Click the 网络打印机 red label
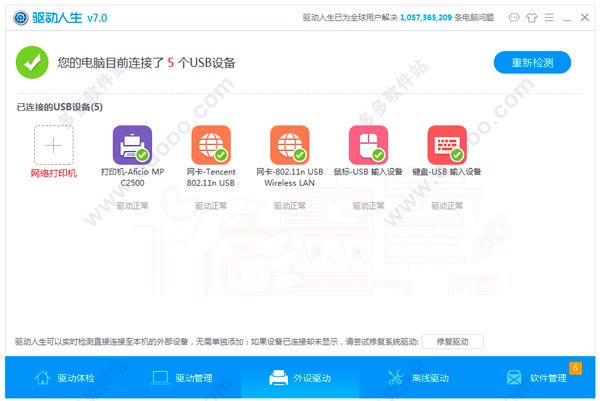This screenshot has height=401, width=600. tap(54, 173)
